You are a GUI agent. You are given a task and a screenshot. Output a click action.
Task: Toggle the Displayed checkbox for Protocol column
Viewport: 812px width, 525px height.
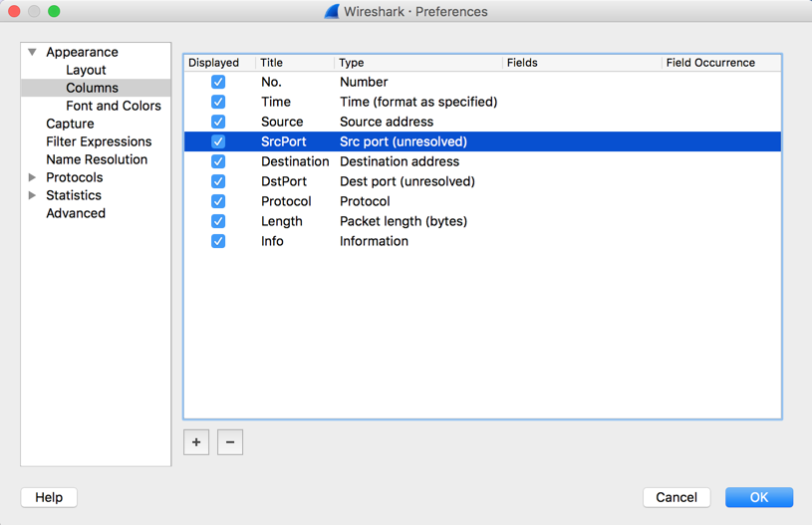(218, 201)
